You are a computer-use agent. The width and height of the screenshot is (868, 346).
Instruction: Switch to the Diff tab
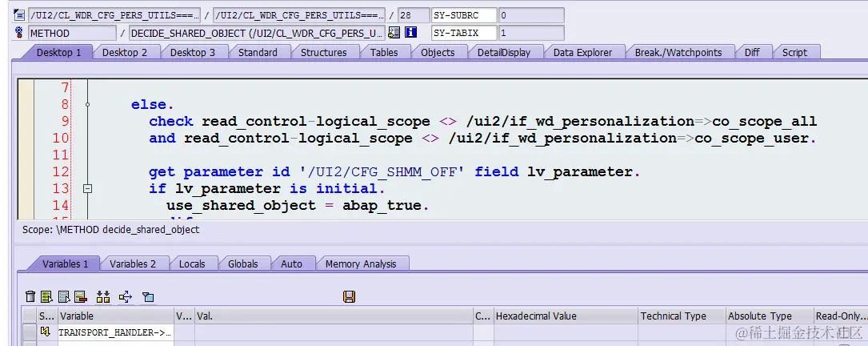tap(752, 53)
